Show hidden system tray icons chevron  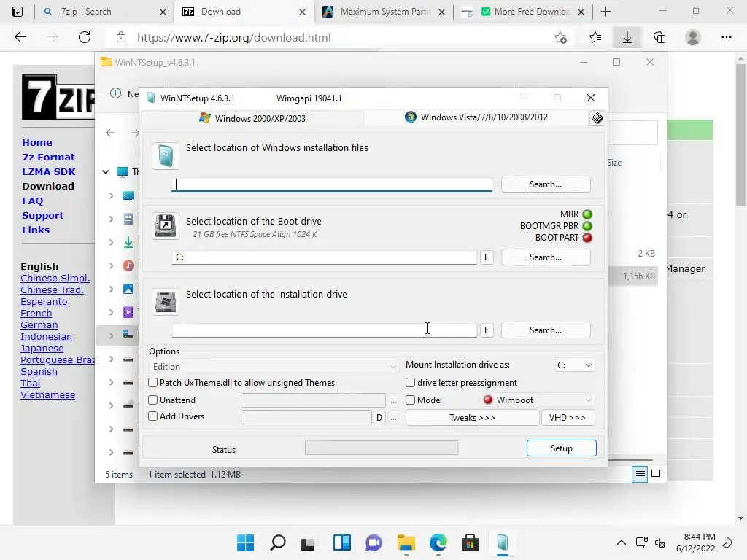(x=622, y=542)
